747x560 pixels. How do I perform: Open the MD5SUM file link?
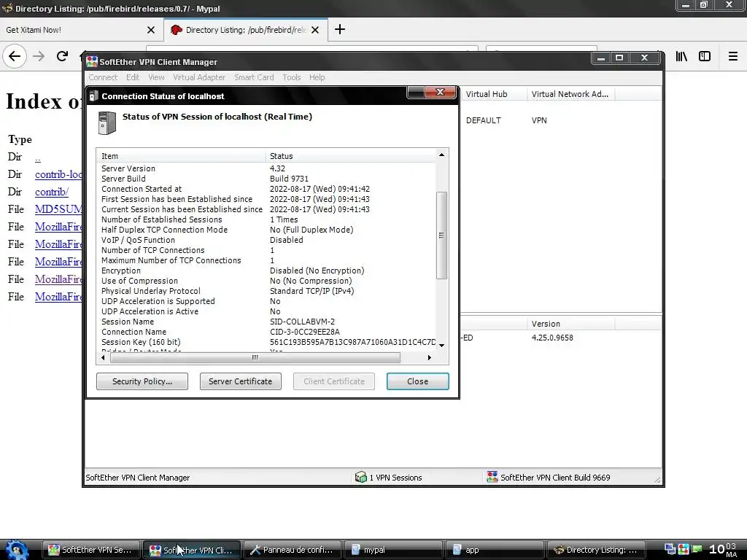click(x=58, y=209)
